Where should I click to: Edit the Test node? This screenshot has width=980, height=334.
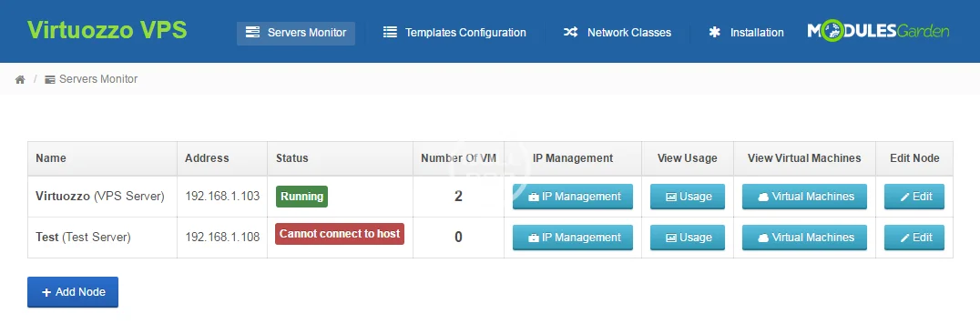(914, 238)
